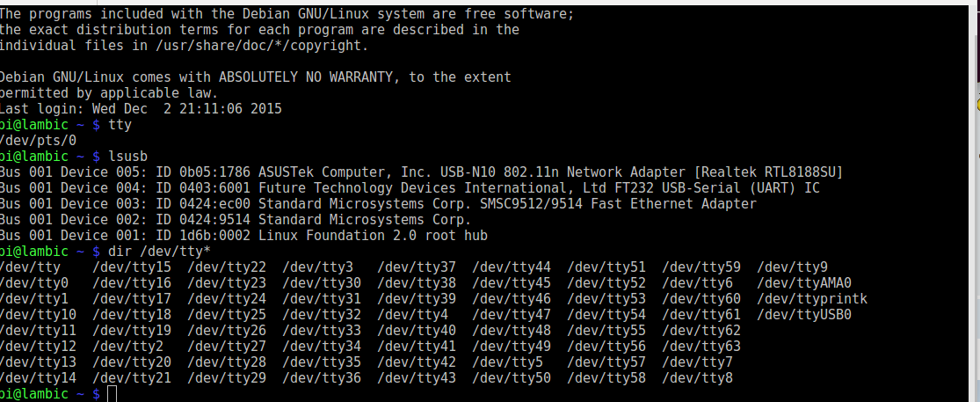Click the /dev/ttyAMA0 device entry
Screen dimensions: 980x402
803,282
